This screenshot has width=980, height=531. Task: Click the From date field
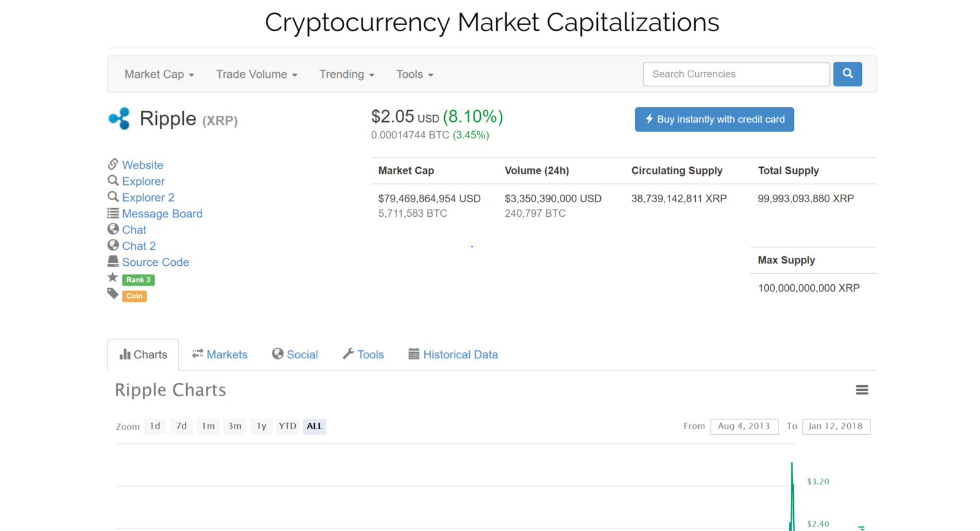pyautogui.click(x=744, y=426)
